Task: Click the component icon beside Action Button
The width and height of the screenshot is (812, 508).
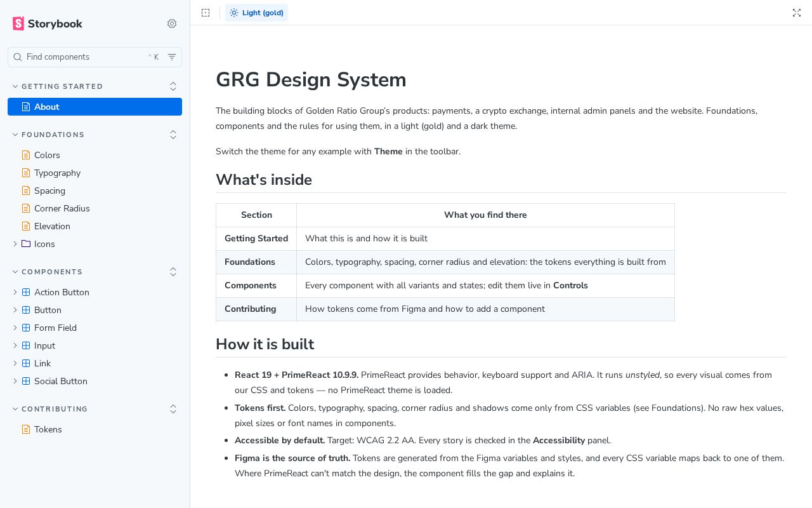Action: pos(26,292)
